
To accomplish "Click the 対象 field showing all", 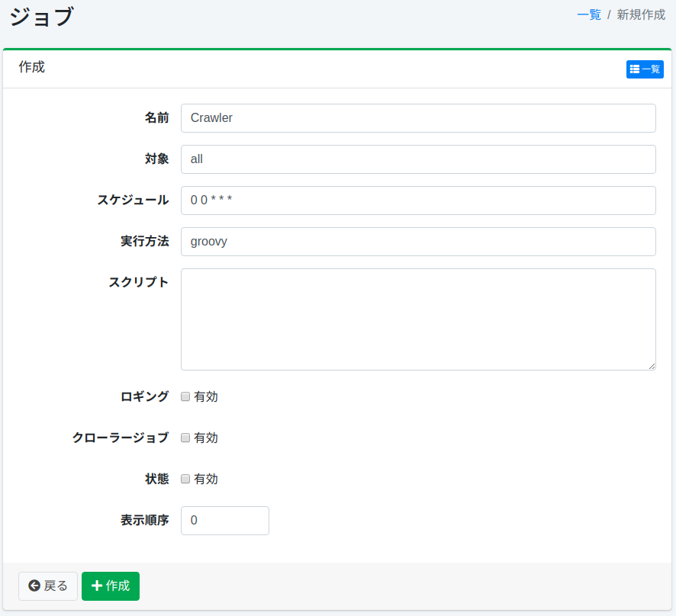I will [418, 159].
